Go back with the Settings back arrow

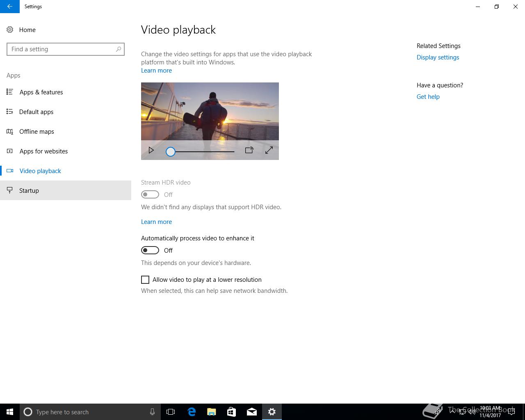[x=10, y=7]
